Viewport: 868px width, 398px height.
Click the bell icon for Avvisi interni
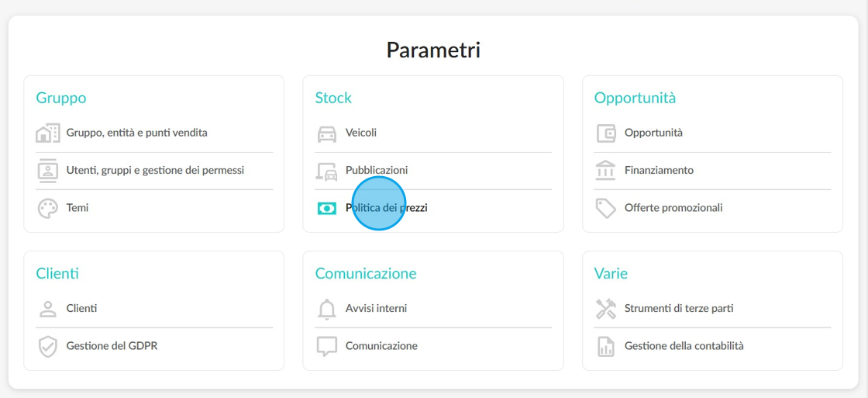point(326,309)
